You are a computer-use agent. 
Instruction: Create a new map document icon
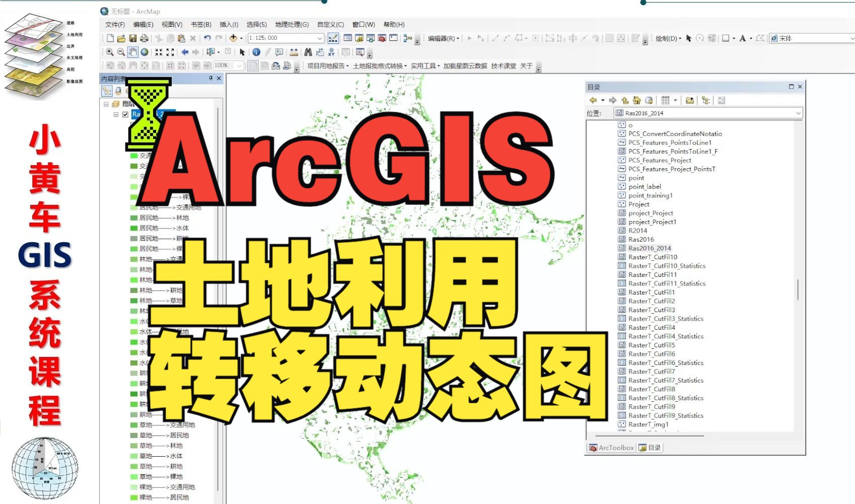[x=110, y=38]
